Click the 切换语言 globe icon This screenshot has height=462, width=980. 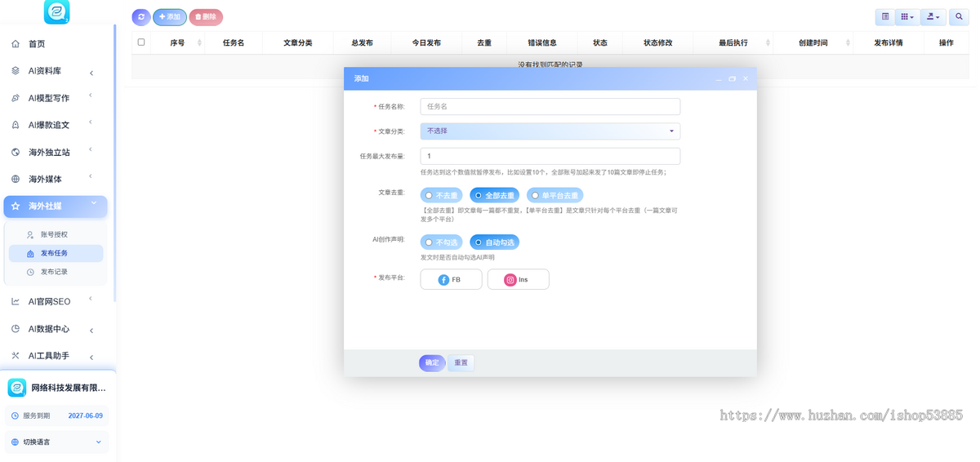coord(15,442)
